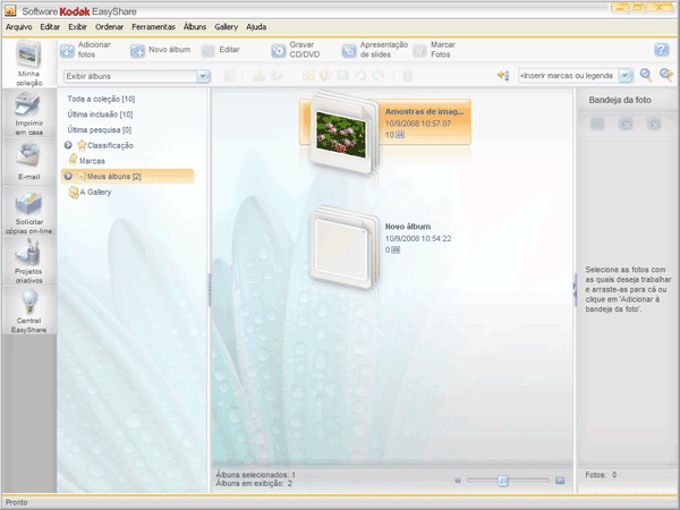
Task: Click large thumbnail size icon
Action: (560, 480)
